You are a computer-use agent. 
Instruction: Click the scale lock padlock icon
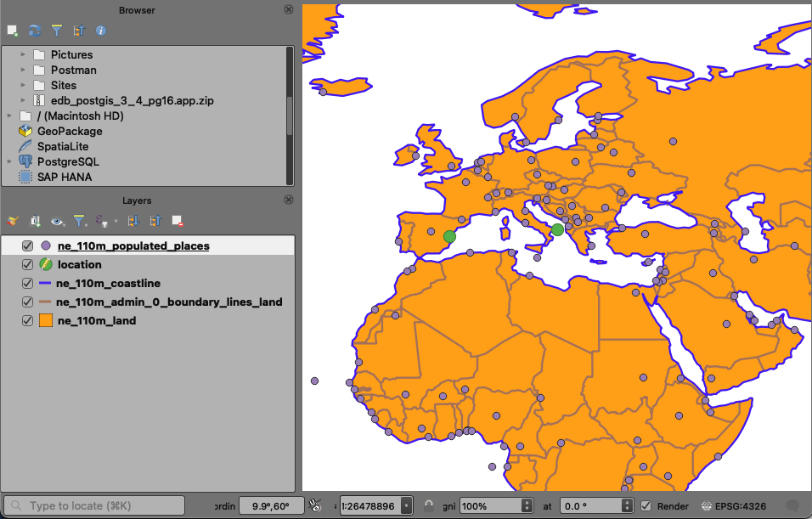(x=429, y=505)
